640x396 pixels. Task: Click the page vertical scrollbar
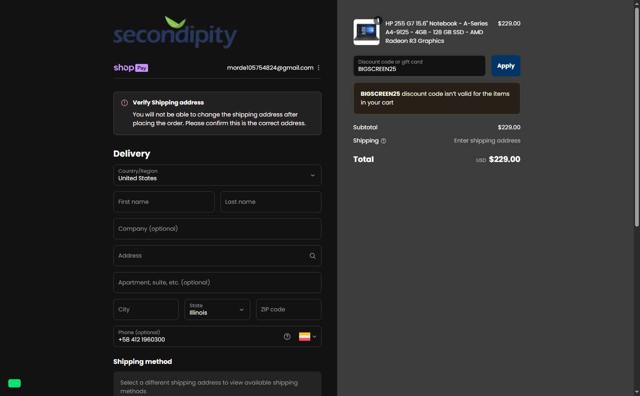(x=636, y=116)
